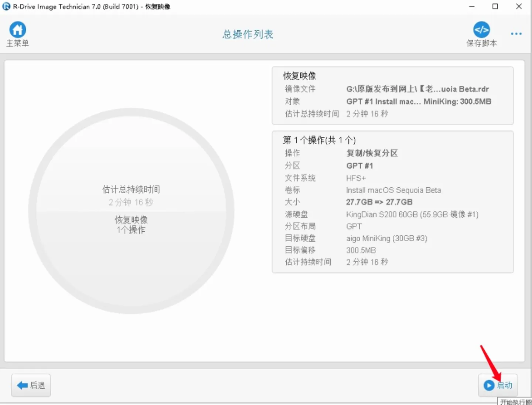This screenshot has width=532, height=405.
Task: Click the 恢复映像 panel header
Action: pyautogui.click(x=299, y=76)
